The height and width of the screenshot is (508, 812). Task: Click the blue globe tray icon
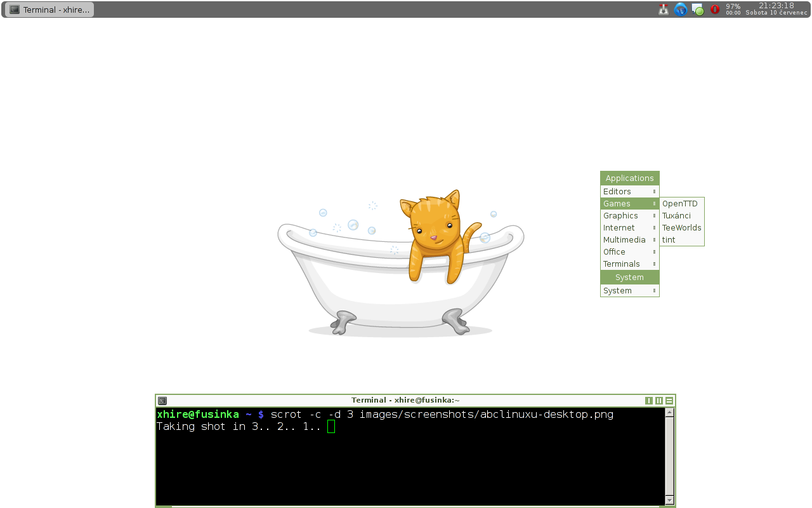coord(681,10)
